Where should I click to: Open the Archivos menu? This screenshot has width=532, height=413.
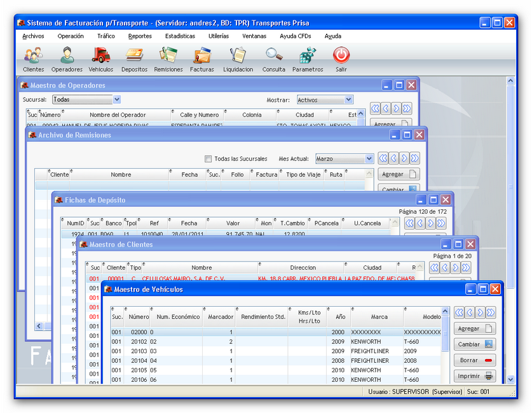click(x=33, y=36)
